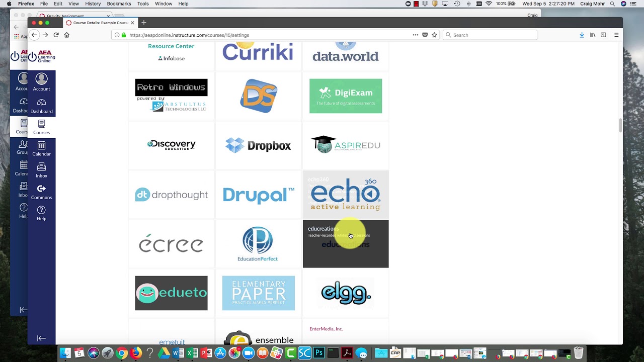This screenshot has width=644, height=362.
Task: Open the Bookmarks menu
Action: pyautogui.click(x=119, y=4)
